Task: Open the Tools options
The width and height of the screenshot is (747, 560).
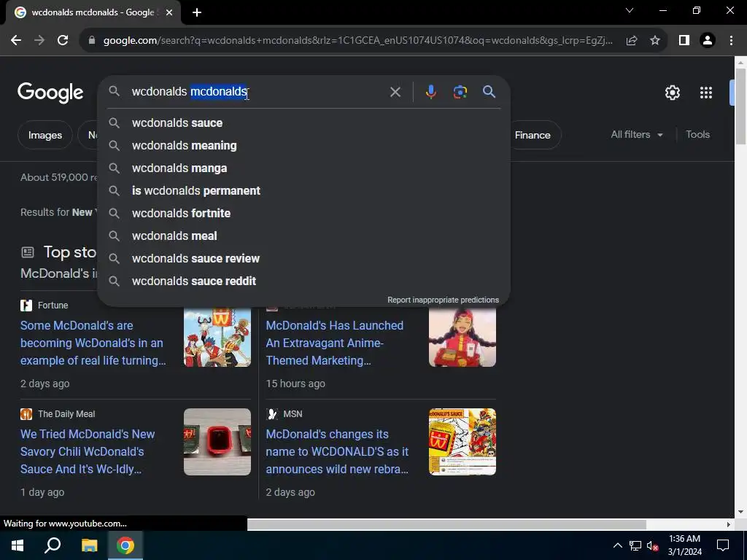Action: (x=697, y=135)
